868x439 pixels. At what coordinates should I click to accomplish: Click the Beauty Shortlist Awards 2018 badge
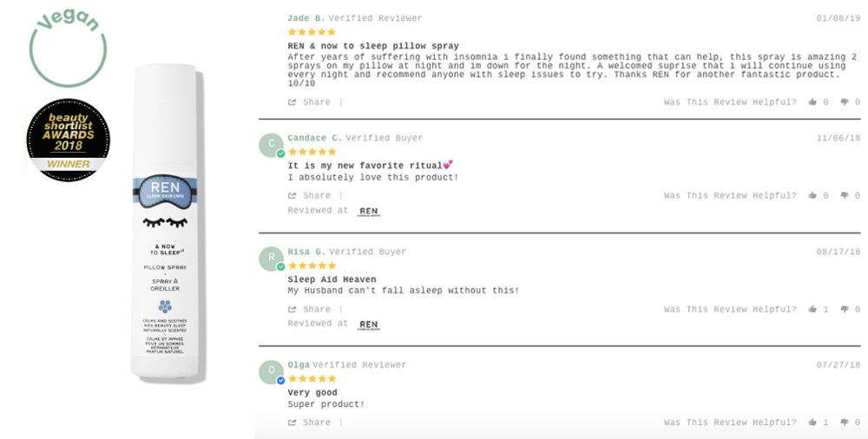coord(68,137)
